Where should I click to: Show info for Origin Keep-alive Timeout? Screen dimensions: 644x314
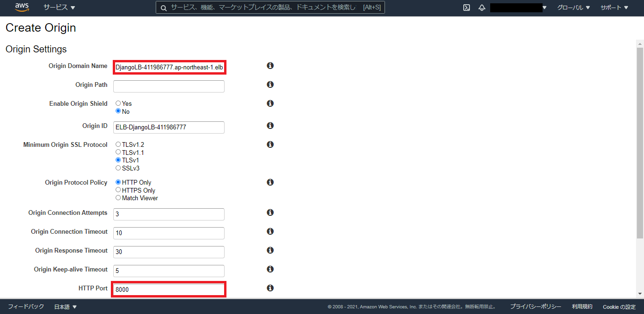click(x=270, y=269)
